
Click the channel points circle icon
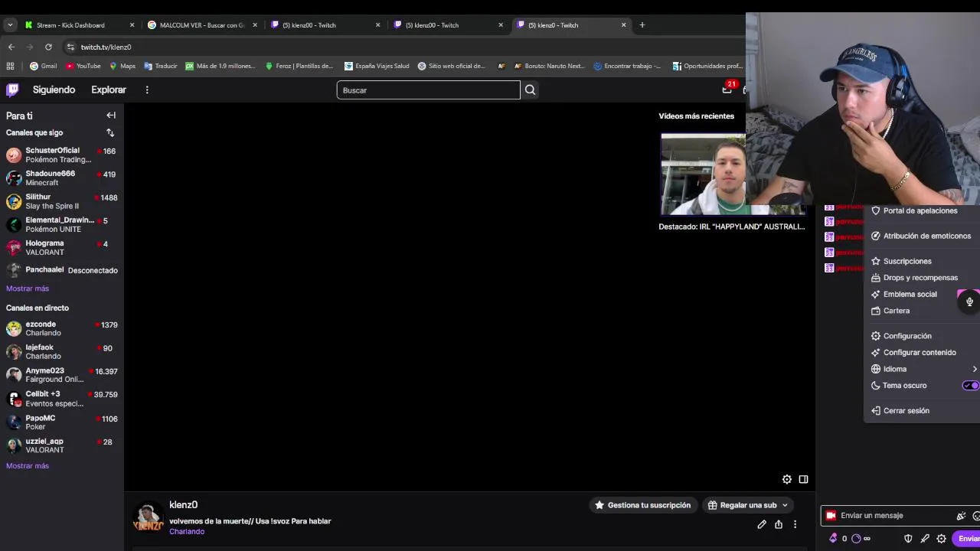tap(856, 538)
